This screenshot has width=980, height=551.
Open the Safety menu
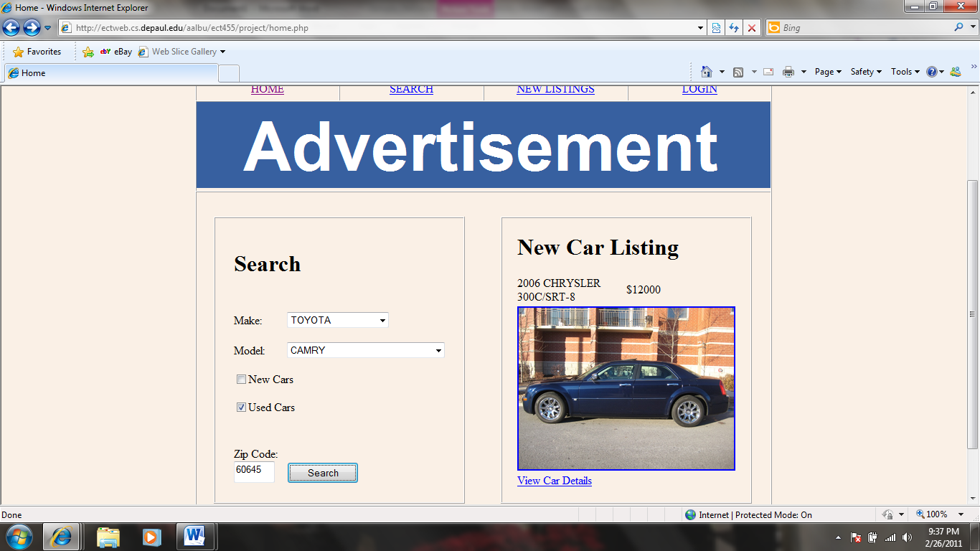pyautogui.click(x=866, y=72)
